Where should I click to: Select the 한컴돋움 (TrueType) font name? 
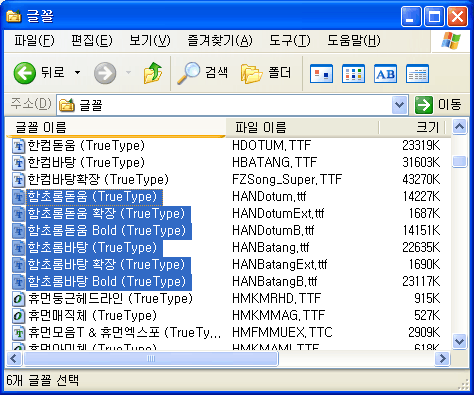[86, 146]
